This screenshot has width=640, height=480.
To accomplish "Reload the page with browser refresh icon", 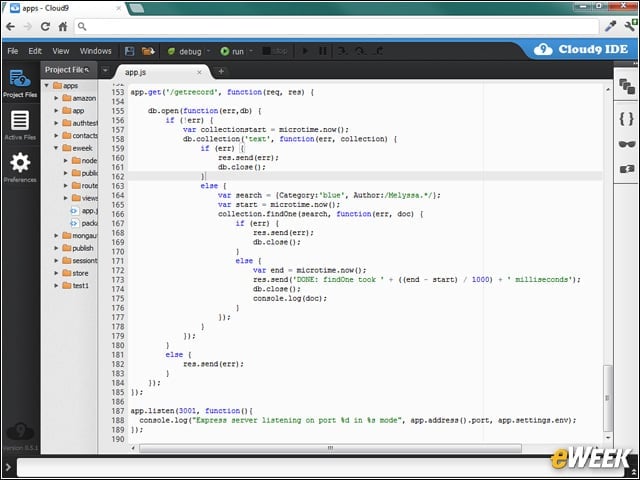I will pos(45,27).
